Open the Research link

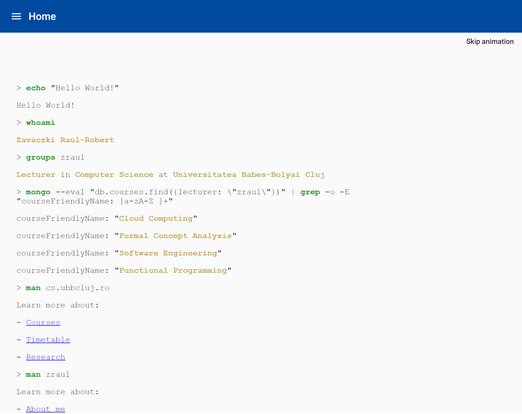pyautogui.click(x=46, y=357)
